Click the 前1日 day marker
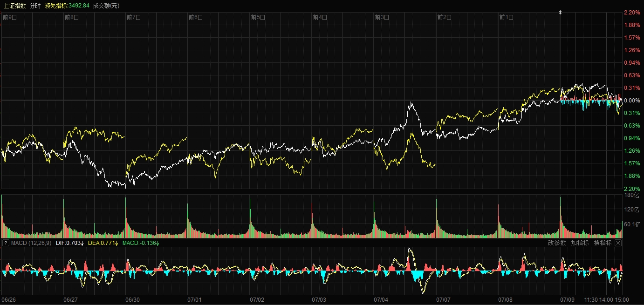 506,18
